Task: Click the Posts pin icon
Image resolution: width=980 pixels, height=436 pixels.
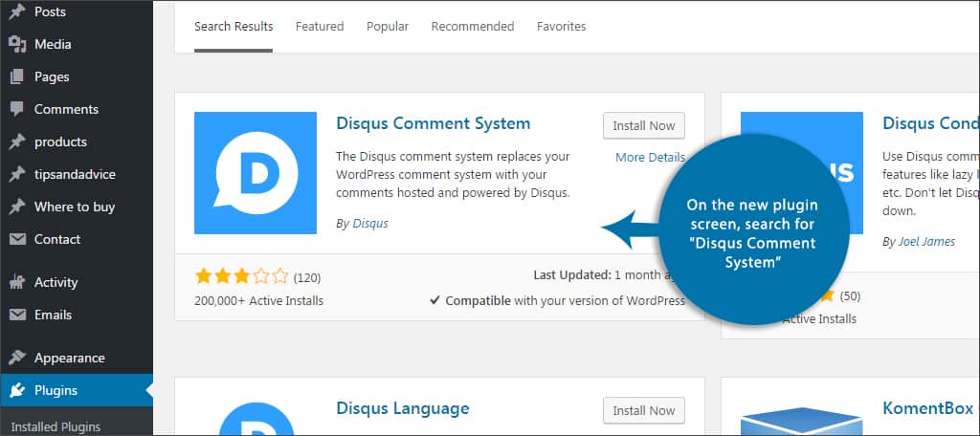Action: (17, 11)
